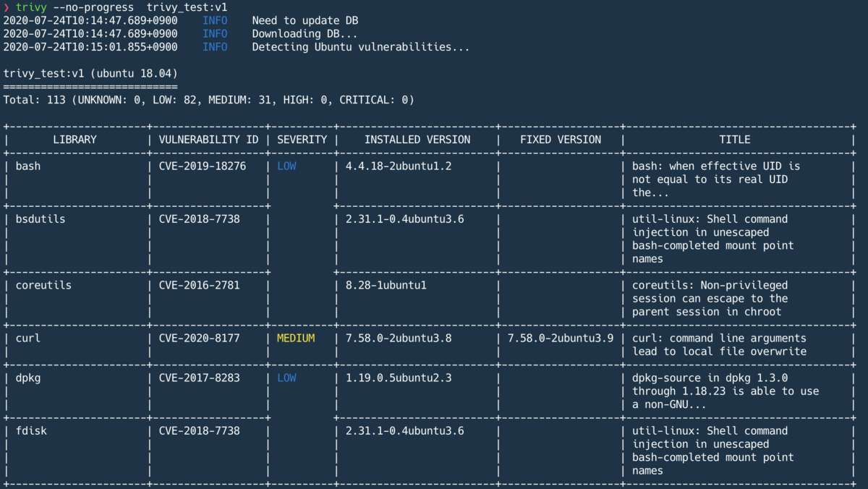Click the fixed version 7.58.0-2ubuntu3.9

pyautogui.click(x=561, y=338)
